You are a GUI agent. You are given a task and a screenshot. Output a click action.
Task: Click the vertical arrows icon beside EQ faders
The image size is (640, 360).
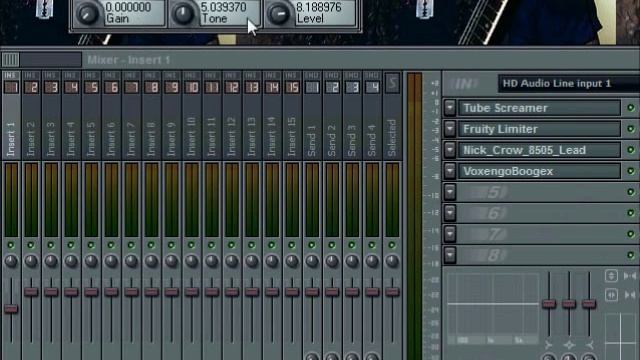click(611, 276)
